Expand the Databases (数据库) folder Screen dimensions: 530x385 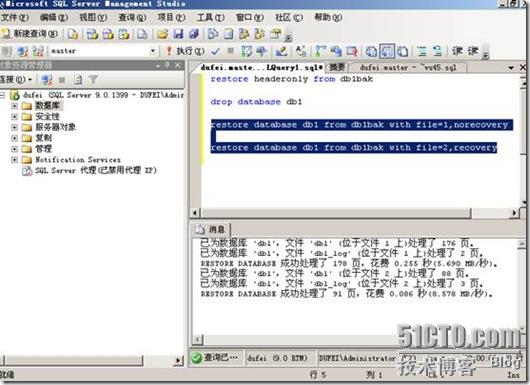(x=14, y=106)
